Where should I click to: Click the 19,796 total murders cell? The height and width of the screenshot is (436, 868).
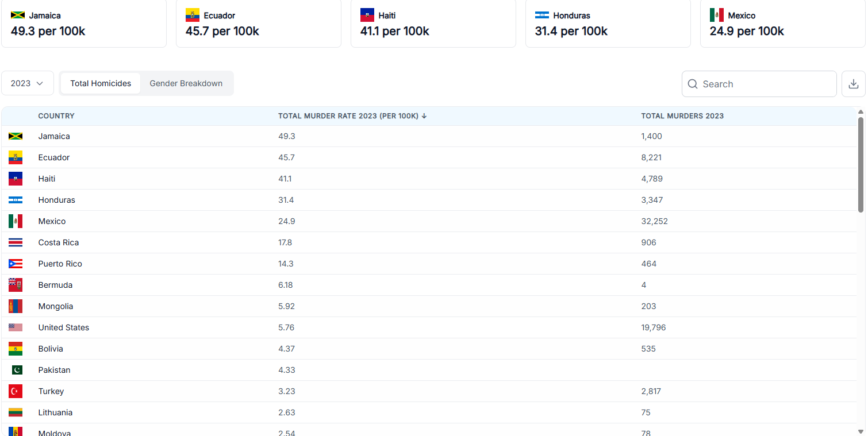[x=655, y=327]
